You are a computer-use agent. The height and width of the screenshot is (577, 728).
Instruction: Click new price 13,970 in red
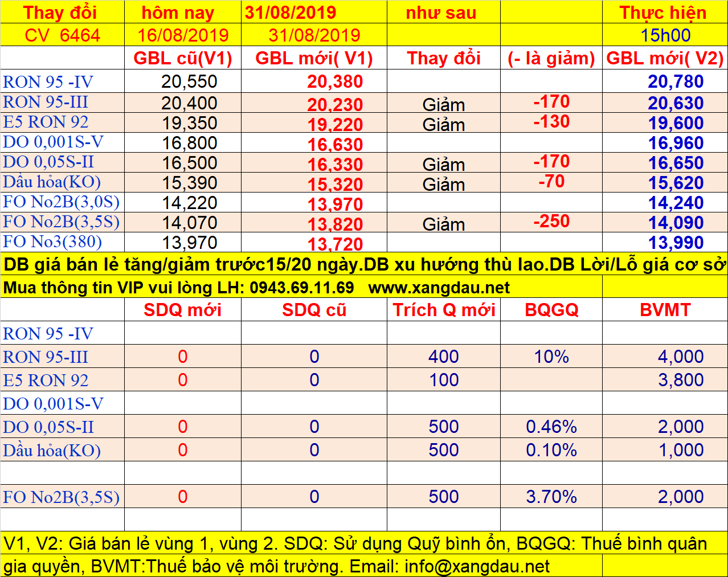(x=335, y=204)
